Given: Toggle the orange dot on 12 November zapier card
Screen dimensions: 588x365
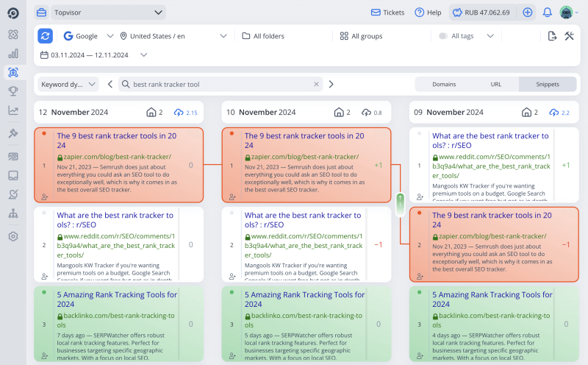Looking at the screenshot, I should pyautogui.click(x=44, y=133).
